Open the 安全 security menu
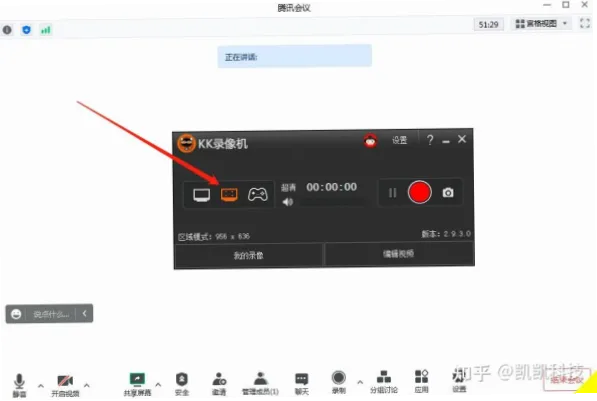Viewport: 597px width, 401px height. (182, 384)
